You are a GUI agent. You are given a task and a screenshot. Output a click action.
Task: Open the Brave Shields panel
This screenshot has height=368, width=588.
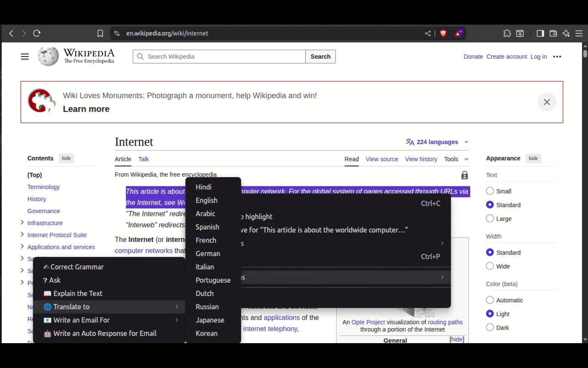443,33
